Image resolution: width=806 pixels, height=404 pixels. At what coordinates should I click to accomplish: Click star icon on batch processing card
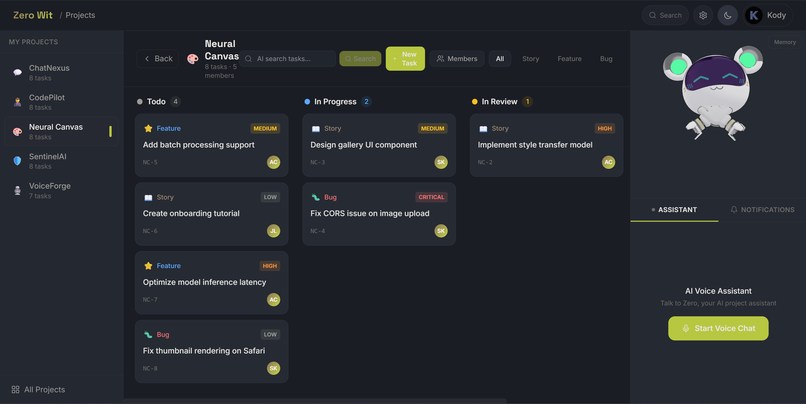[148, 128]
